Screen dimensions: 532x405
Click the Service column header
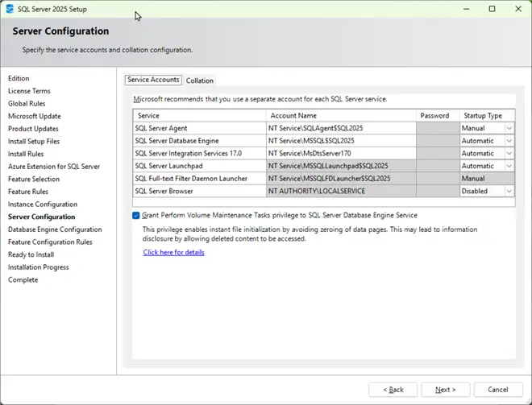(x=200, y=116)
